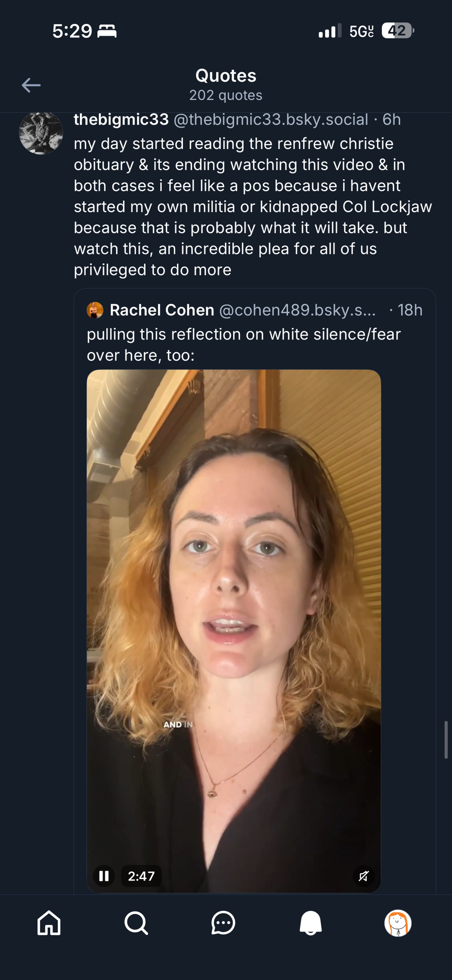Open the Search magnifier icon
452x980 pixels.
(x=136, y=923)
